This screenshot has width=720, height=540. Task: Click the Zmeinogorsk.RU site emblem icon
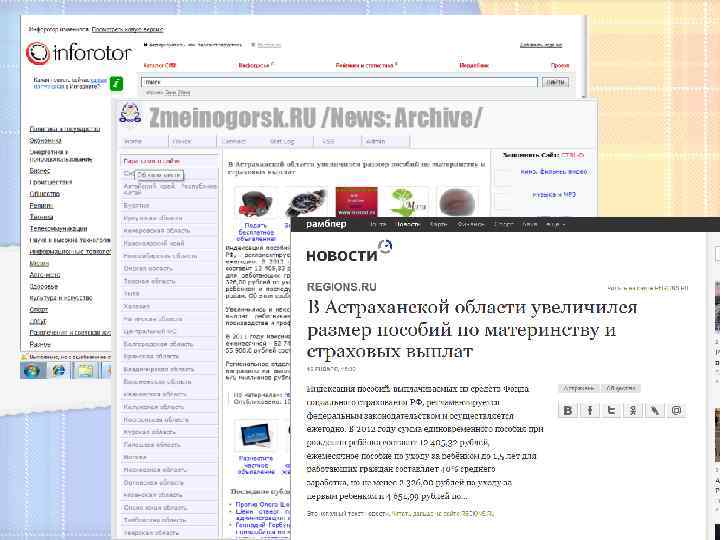tap(130, 114)
